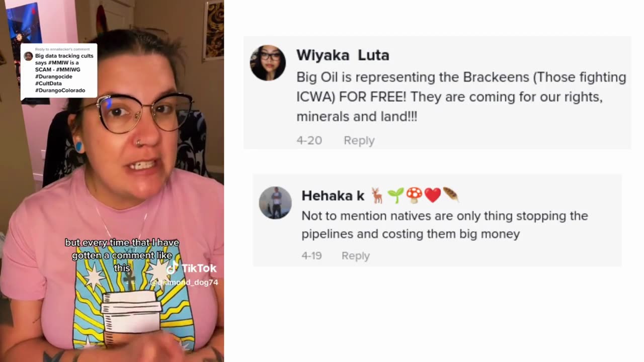This screenshot has width=644, height=362.
Task: Click Hehaka k's profile avatar
Action: click(x=275, y=203)
